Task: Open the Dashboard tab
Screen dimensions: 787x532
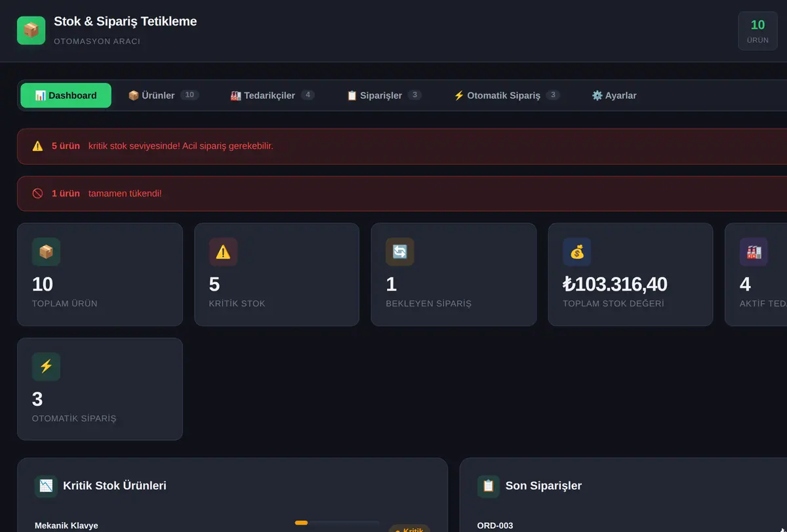Action: pos(66,96)
